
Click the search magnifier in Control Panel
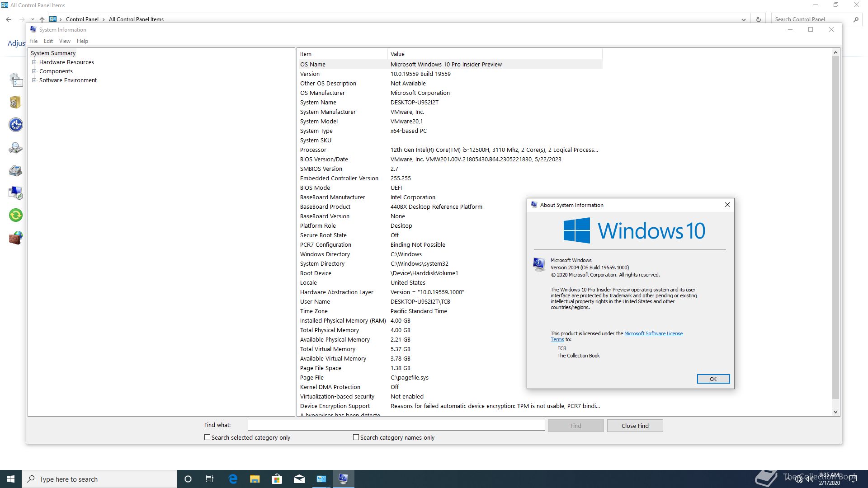[x=856, y=19]
